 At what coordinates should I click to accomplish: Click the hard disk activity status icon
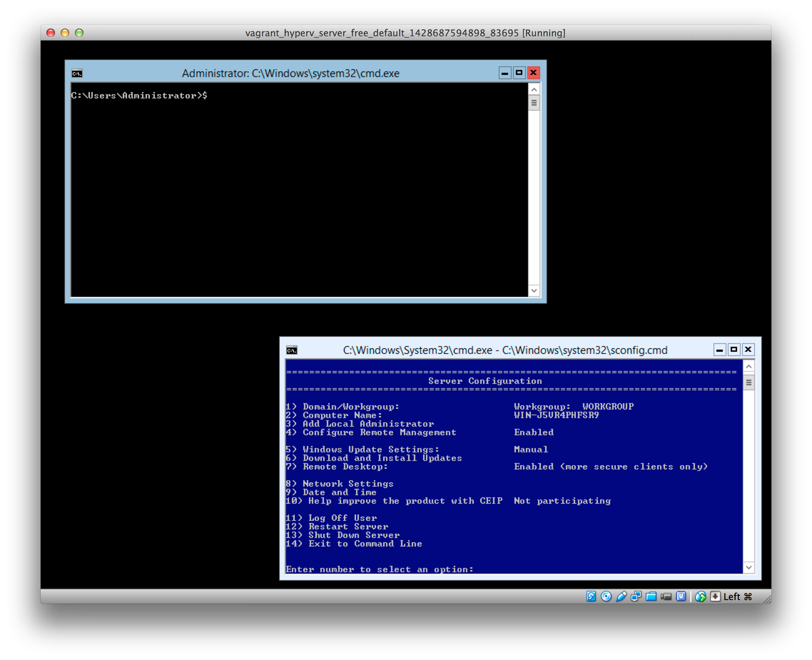pos(591,596)
